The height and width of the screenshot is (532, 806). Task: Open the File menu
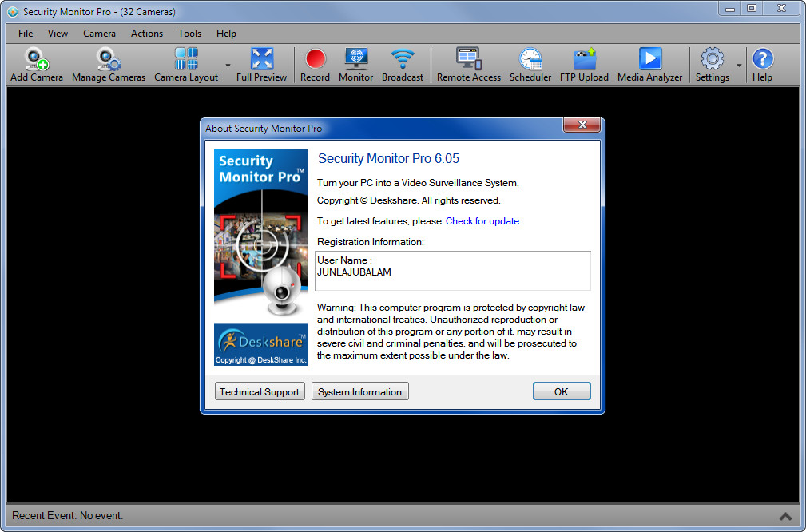point(26,34)
